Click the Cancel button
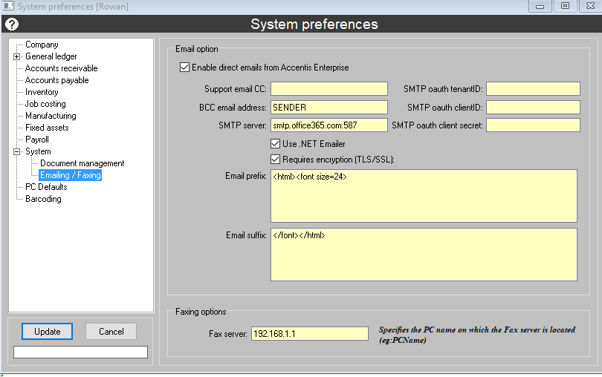602x377 pixels. coord(111,332)
